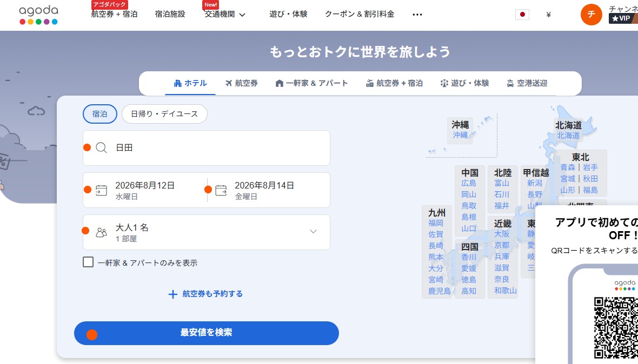The width and height of the screenshot is (638, 364).
Task: Select 北海道 link on map
Action: 568,135
